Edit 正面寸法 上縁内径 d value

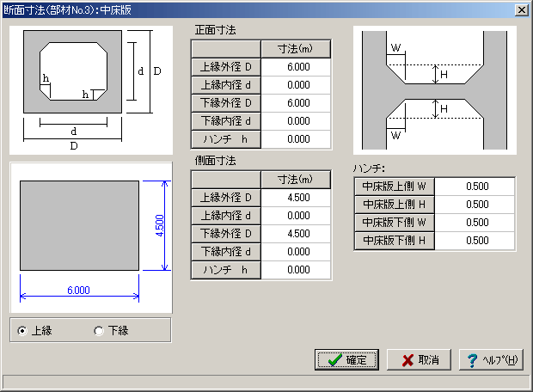296,85
